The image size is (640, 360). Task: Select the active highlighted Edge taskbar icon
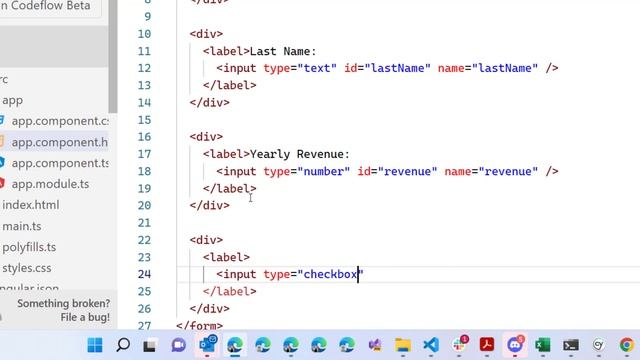tap(235, 345)
